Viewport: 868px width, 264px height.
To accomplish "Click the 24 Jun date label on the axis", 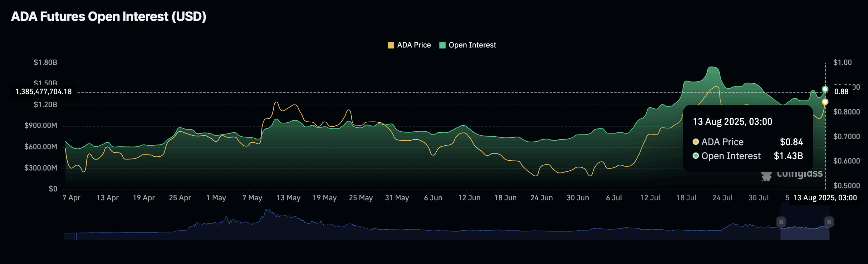I will pos(541,198).
